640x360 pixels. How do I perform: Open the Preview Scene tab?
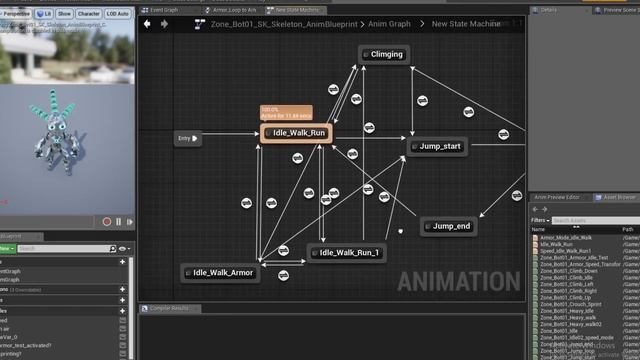(x=616, y=10)
